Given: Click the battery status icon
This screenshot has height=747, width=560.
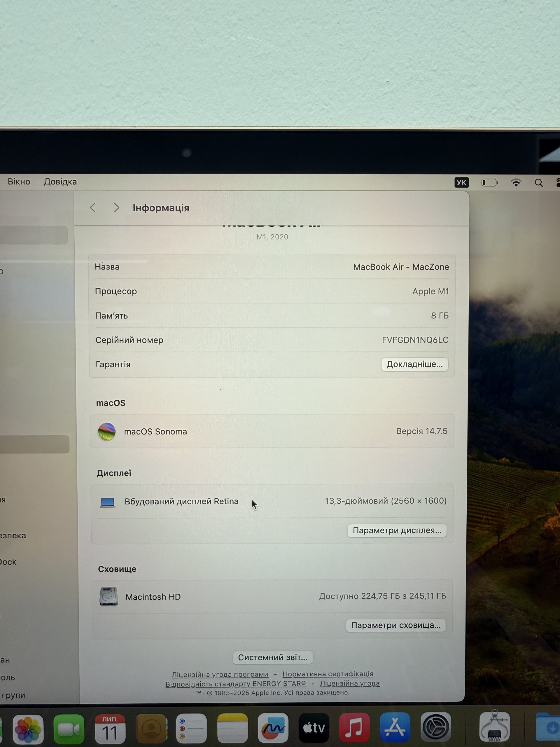Looking at the screenshot, I should pos(489,183).
